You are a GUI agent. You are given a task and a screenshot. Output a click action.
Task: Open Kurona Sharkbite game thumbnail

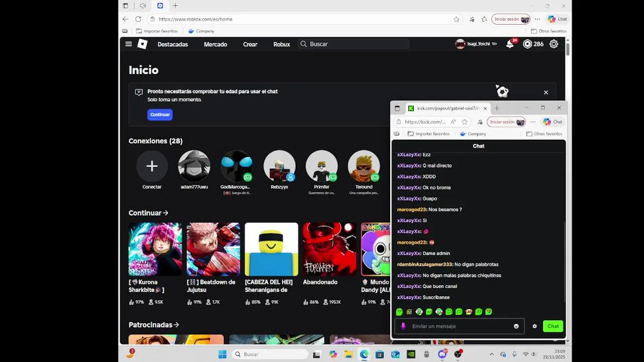pyautogui.click(x=155, y=249)
